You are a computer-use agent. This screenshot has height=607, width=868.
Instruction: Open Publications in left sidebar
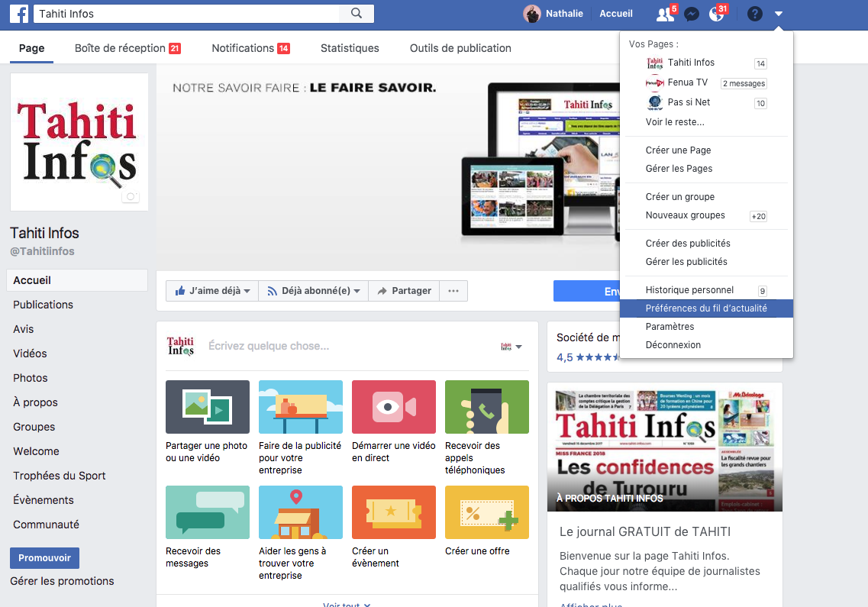coord(44,305)
